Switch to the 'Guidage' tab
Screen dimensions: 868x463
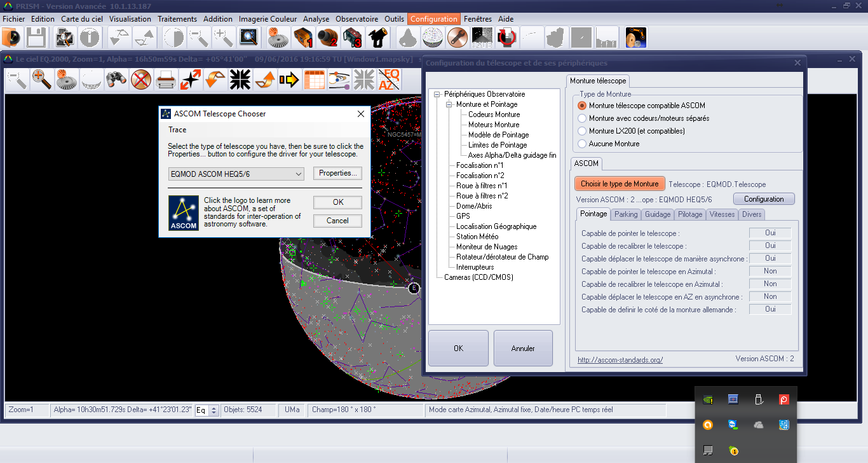[657, 214]
